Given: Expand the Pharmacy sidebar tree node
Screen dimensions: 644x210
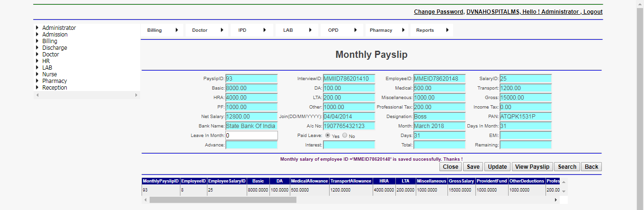Looking at the screenshot, I should [x=37, y=81].
